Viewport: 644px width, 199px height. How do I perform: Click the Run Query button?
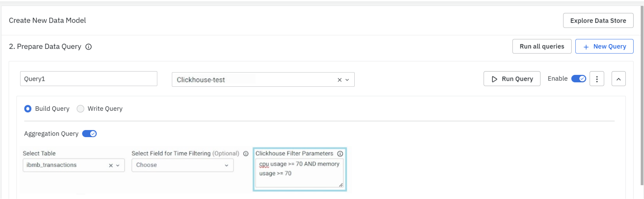(x=512, y=79)
